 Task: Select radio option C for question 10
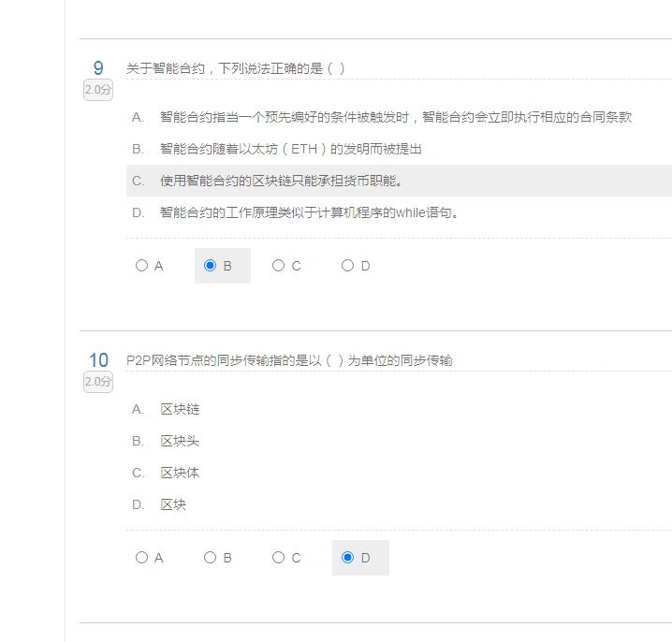point(279,558)
